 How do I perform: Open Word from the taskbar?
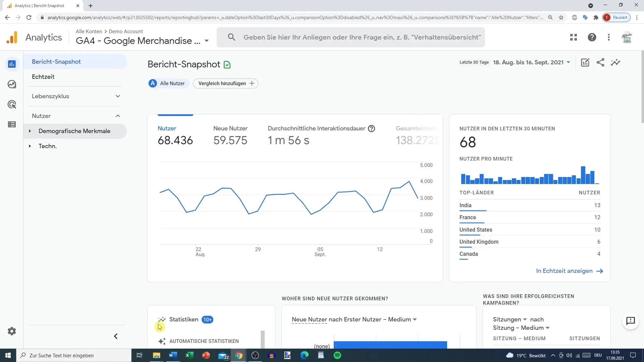[173, 355]
